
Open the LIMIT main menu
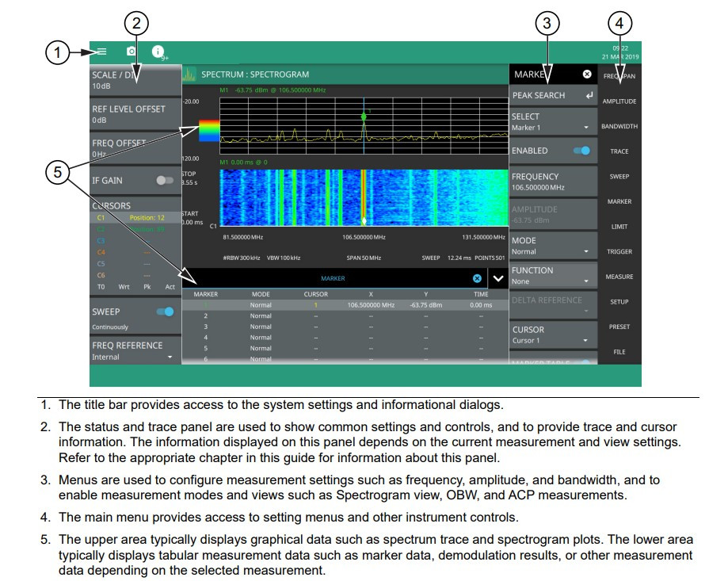tap(619, 227)
